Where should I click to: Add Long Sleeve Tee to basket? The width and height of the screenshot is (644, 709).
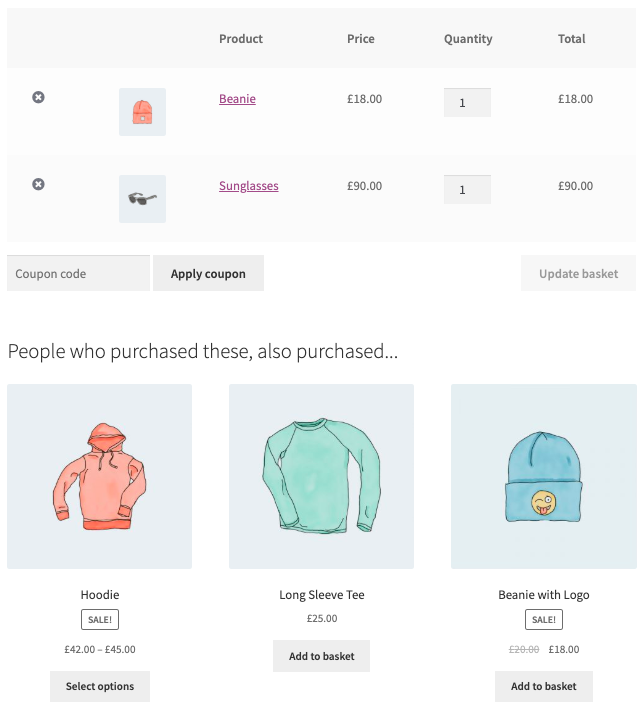(x=321, y=656)
